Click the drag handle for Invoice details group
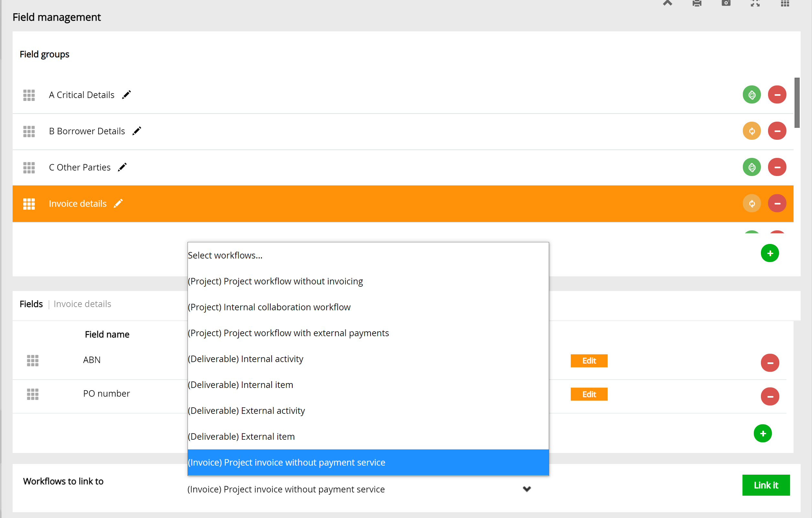The height and width of the screenshot is (518, 812). click(29, 204)
